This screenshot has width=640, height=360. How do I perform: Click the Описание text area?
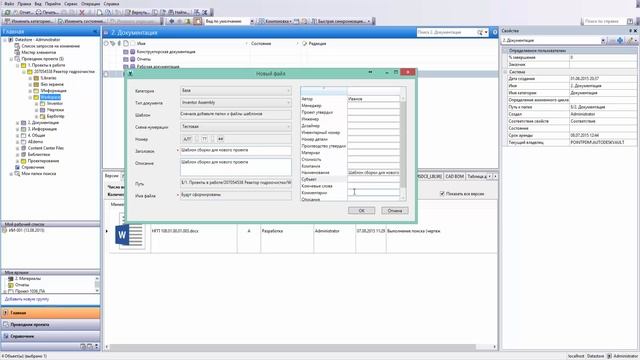click(x=236, y=167)
